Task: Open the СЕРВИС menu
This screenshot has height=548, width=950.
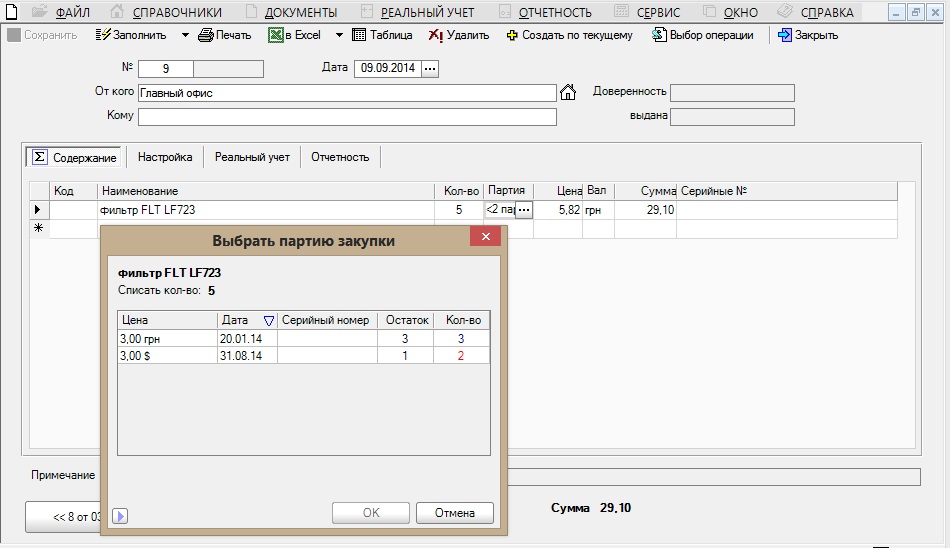Action: click(x=658, y=12)
